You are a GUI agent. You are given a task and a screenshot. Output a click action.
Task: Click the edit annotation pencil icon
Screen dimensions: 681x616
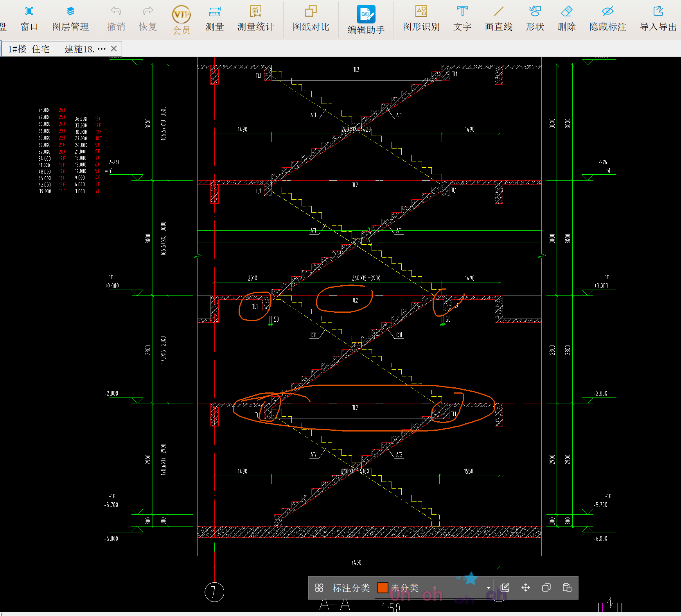(x=505, y=587)
